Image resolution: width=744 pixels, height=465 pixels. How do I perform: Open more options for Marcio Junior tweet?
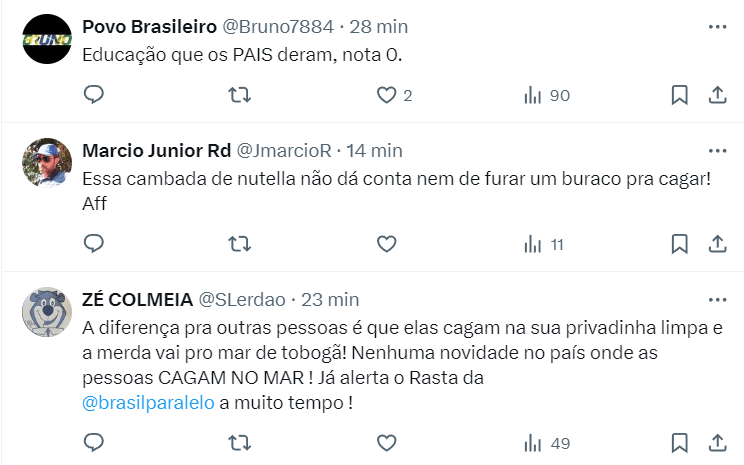(716, 150)
